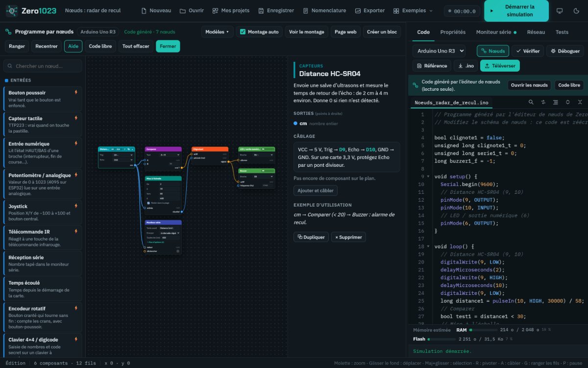Click inside the Chercher un nœud search field
Viewport: 588px width, 368px height.
(x=43, y=66)
